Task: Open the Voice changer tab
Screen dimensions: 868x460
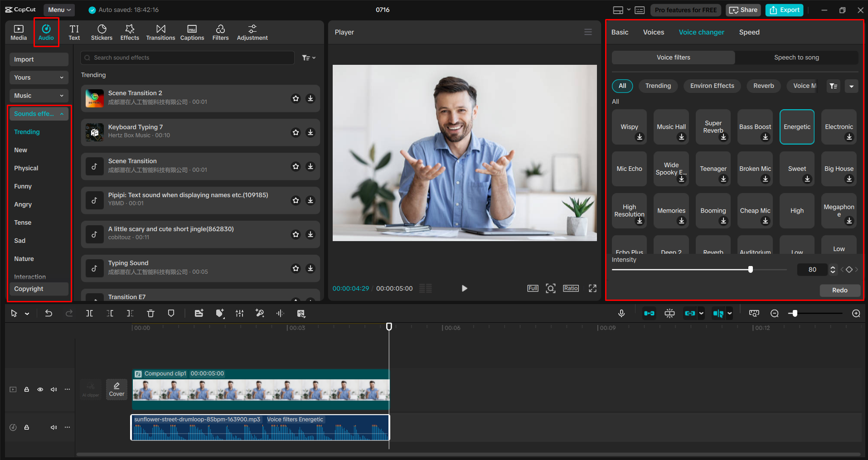Action: [701, 32]
